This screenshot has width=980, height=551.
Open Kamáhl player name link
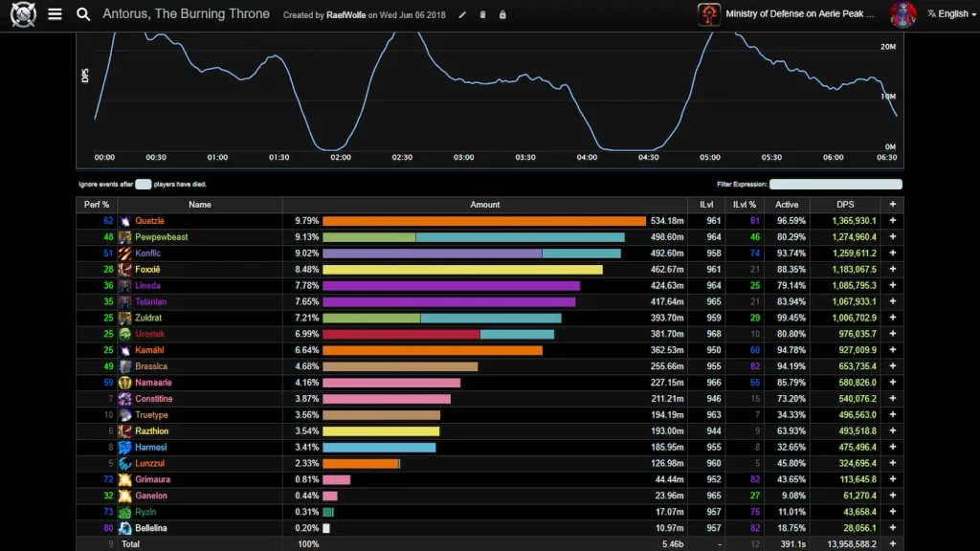pos(149,350)
